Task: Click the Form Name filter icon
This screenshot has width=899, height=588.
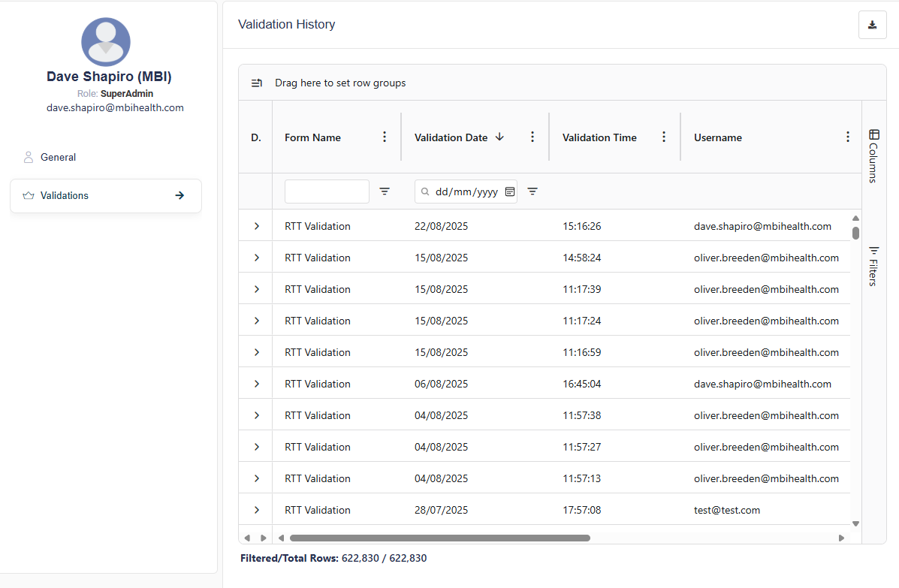Action: [385, 191]
